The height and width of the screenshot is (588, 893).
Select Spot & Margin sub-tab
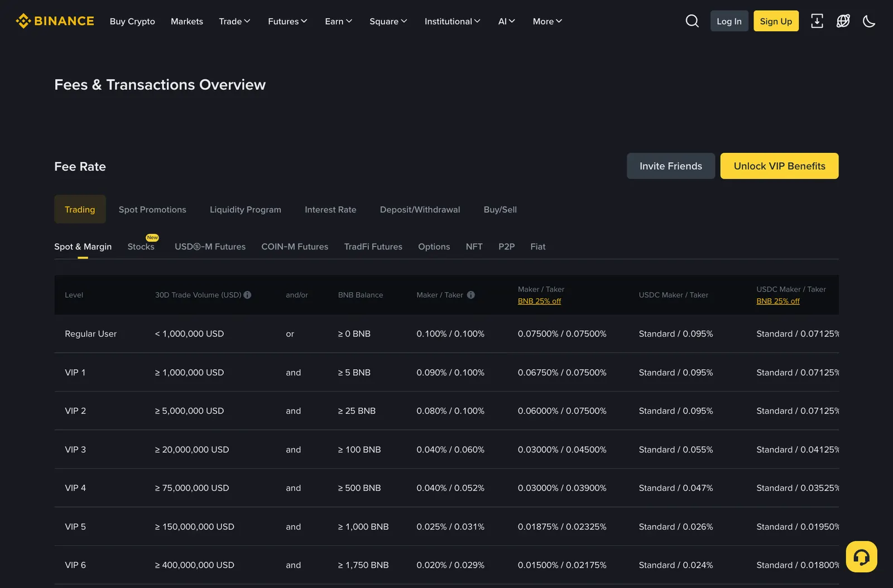83,247
